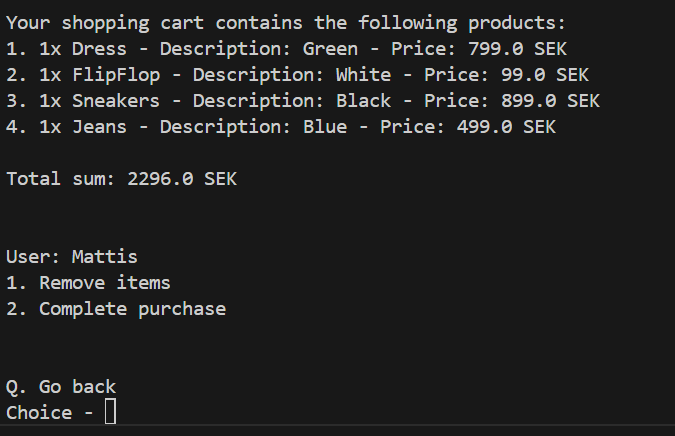
Task: Click the cursor at the Choice prompt
Action: tap(110, 411)
